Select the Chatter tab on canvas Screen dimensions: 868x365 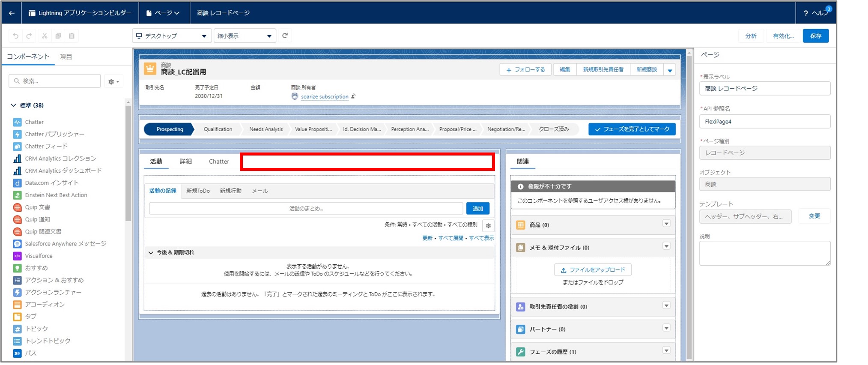coord(219,162)
